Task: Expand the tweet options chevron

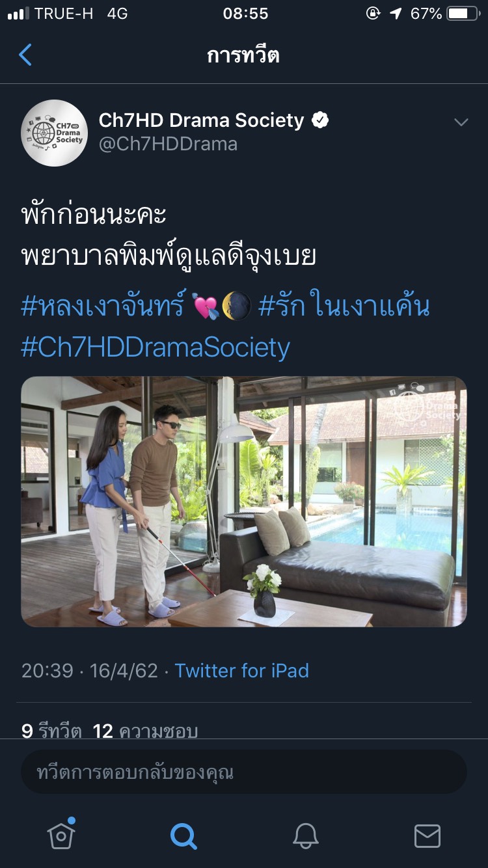Action: coord(461,122)
